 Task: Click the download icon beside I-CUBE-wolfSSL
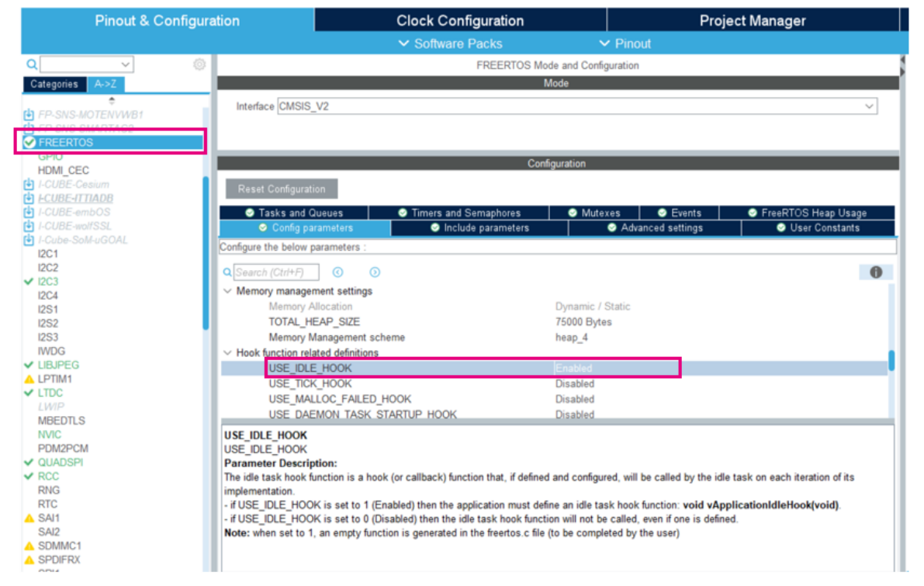[29, 227]
